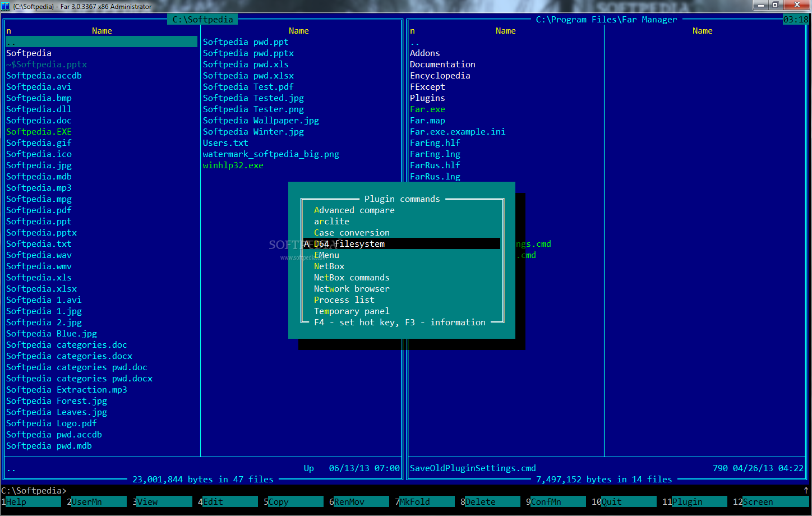Select Softpedia categories.docx file
This screenshot has height=516, width=812.
tap(69, 356)
